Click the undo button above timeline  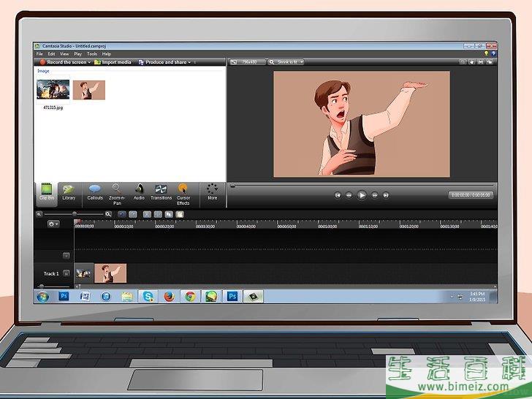coord(122,214)
